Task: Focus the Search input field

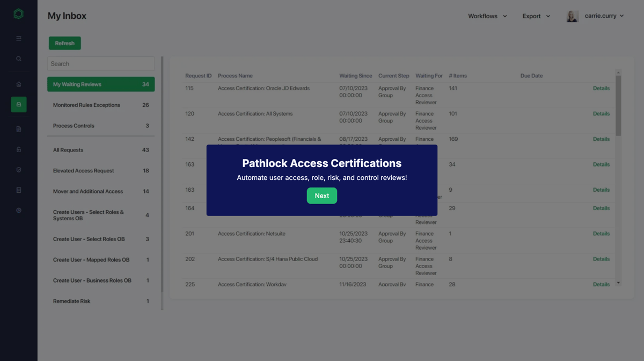Action: (x=101, y=63)
